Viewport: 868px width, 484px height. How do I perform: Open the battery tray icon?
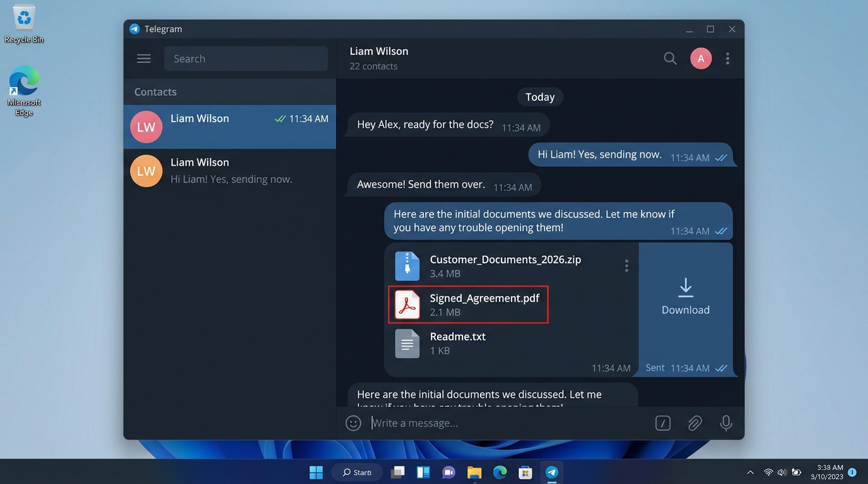tap(797, 472)
